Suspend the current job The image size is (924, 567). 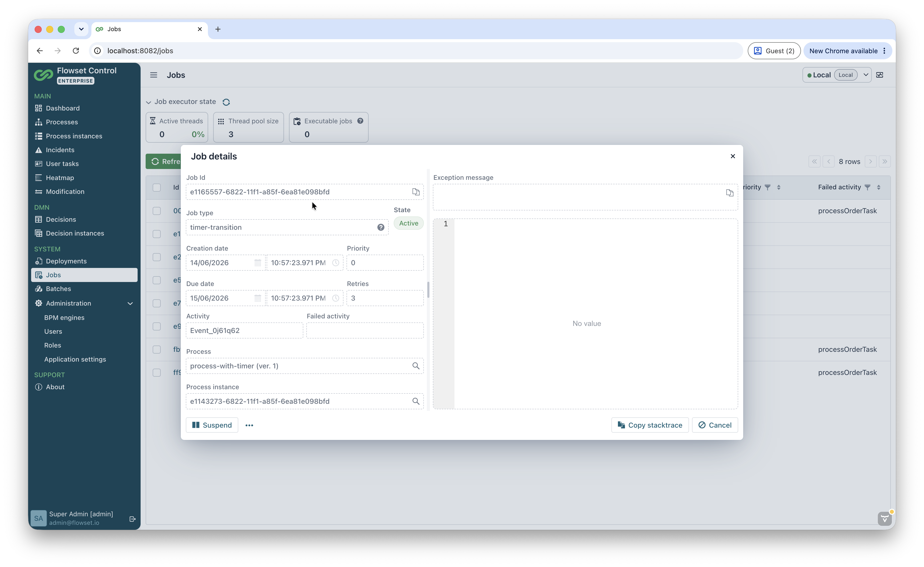(x=212, y=425)
